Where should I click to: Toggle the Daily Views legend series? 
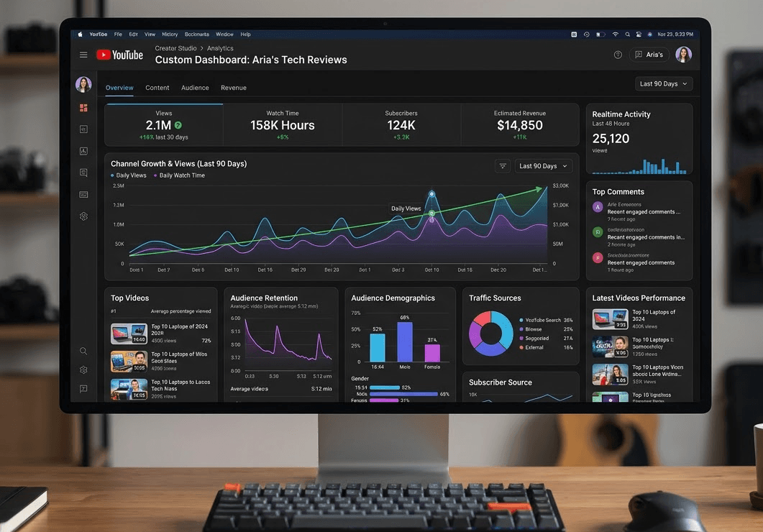pyautogui.click(x=129, y=175)
